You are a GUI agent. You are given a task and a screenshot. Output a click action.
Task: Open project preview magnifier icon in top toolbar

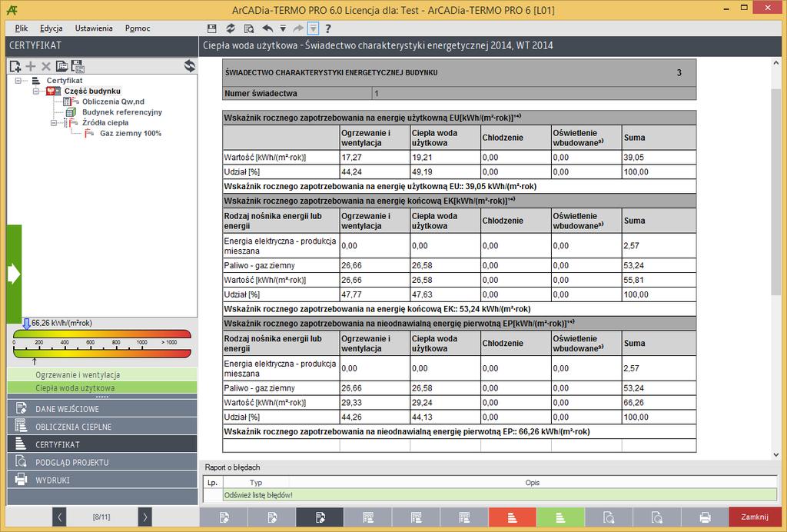(x=249, y=28)
